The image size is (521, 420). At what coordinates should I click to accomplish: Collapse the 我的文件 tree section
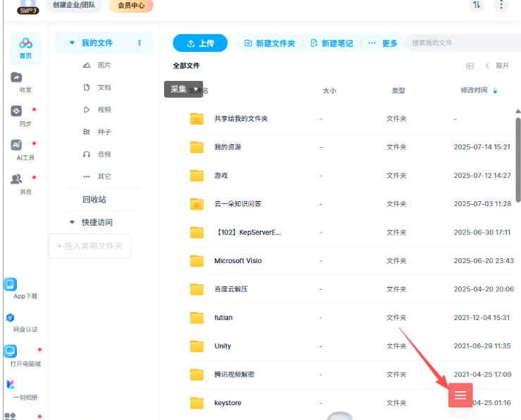tap(72, 43)
